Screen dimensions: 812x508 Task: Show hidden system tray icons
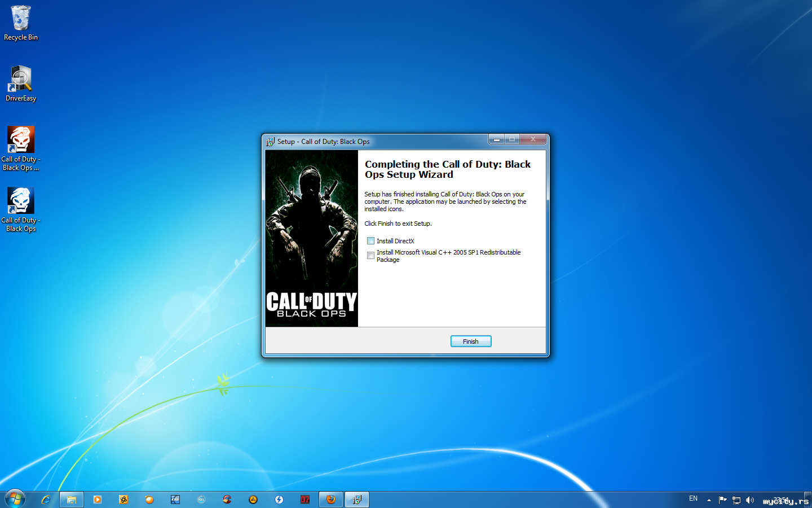709,500
